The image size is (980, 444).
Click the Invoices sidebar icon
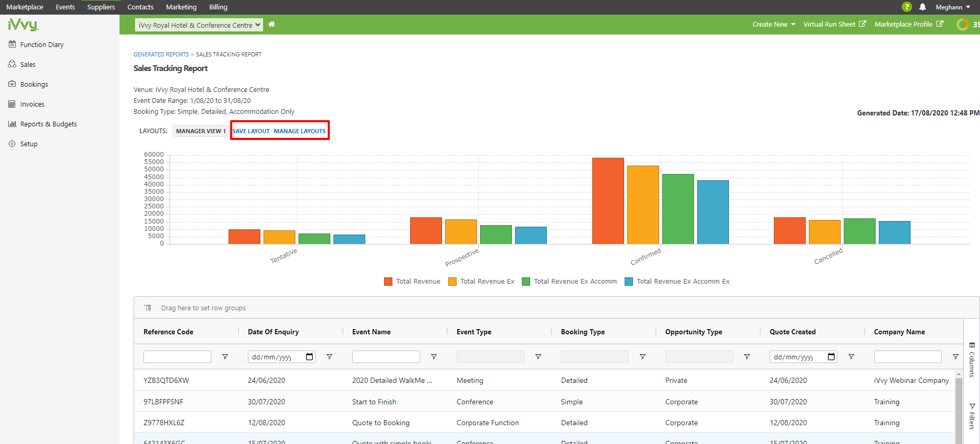click(12, 104)
